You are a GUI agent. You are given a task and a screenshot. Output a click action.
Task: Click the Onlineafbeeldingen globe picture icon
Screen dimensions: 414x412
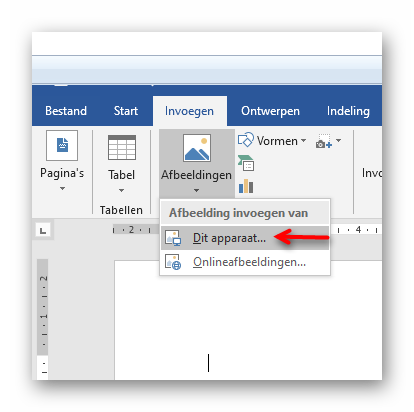tap(173, 262)
